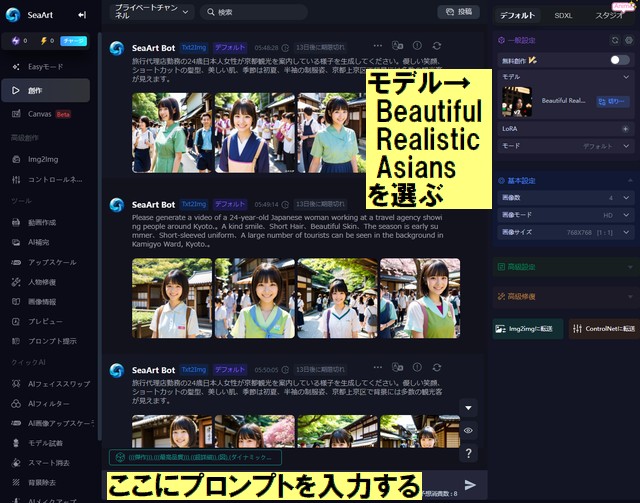Collapse the モデル section chevron
Image resolution: width=640 pixels, height=503 pixels.
[626, 77]
